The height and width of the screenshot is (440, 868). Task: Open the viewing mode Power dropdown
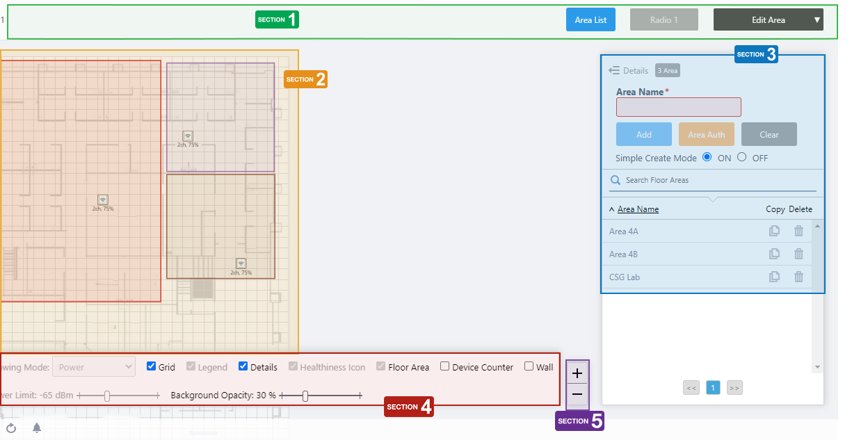click(94, 366)
